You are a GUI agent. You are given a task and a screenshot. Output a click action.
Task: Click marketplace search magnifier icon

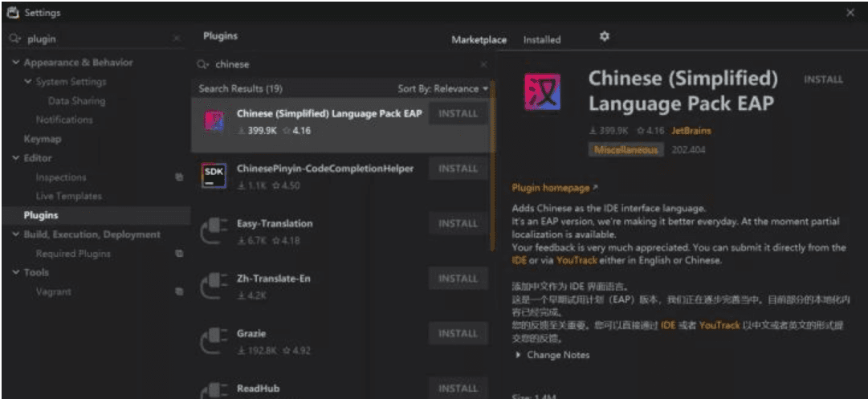(203, 65)
